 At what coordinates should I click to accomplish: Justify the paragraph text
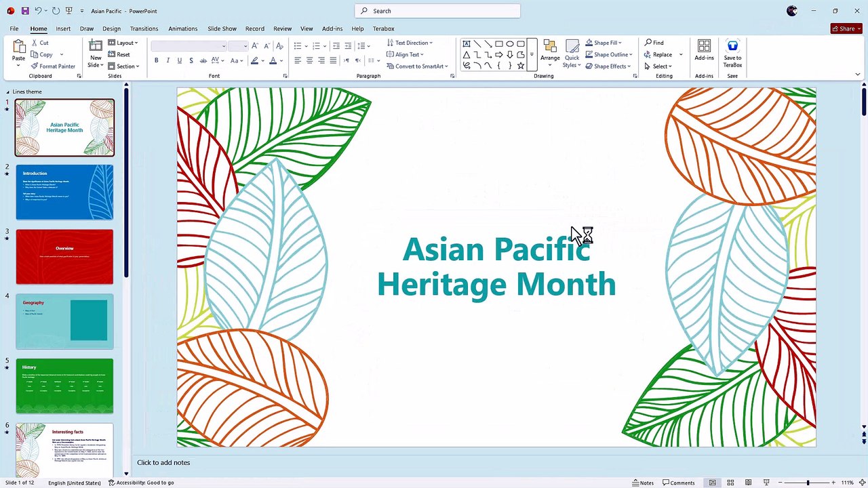332,61
